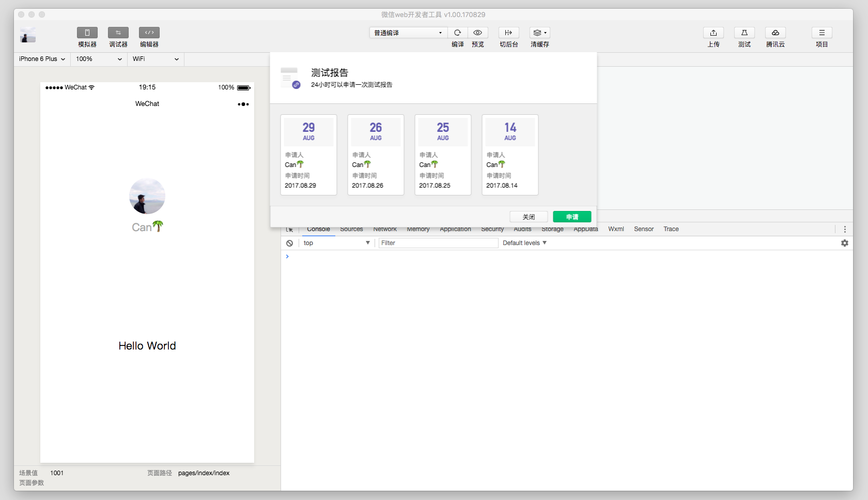The height and width of the screenshot is (500, 868).
Task: Expand the WiFi network dropdown
Action: pyautogui.click(x=155, y=59)
